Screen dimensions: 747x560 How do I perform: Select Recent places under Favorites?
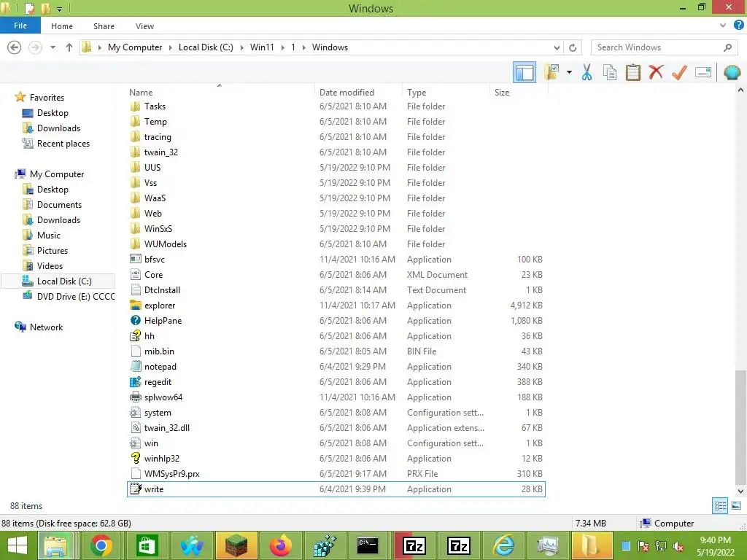[x=63, y=144]
